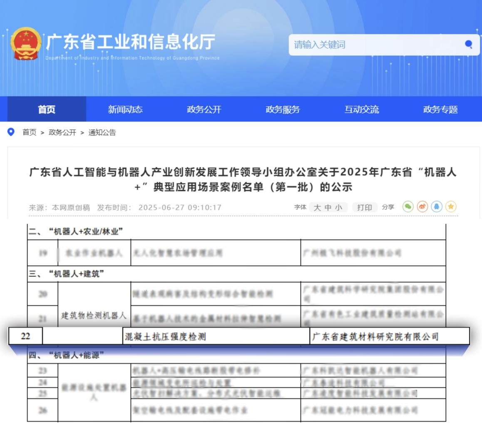Click the publish time 2025-06-27 09:10:17
The width and height of the screenshot is (482, 448).
point(180,207)
